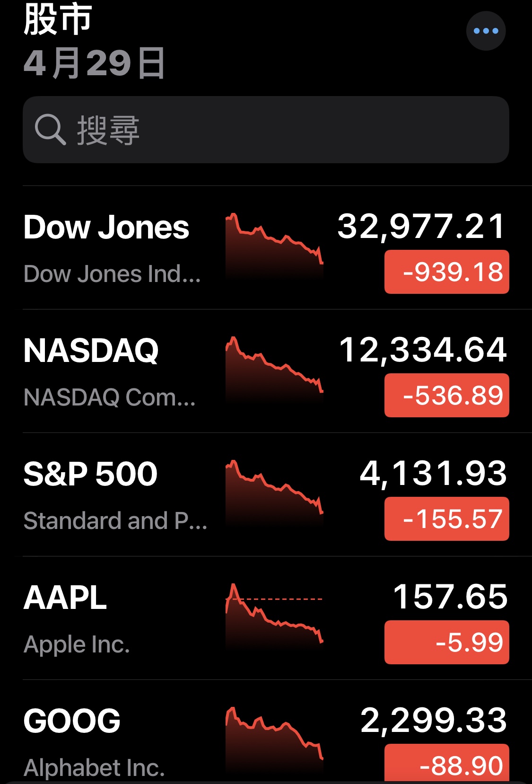Image resolution: width=532 pixels, height=784 pixels.
Task: Tap the magnifying glass search icon
Action: point(50,129)
